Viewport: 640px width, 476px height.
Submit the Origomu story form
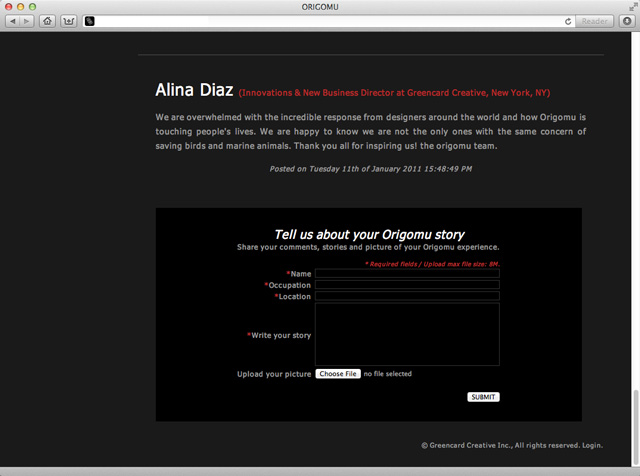483,397
